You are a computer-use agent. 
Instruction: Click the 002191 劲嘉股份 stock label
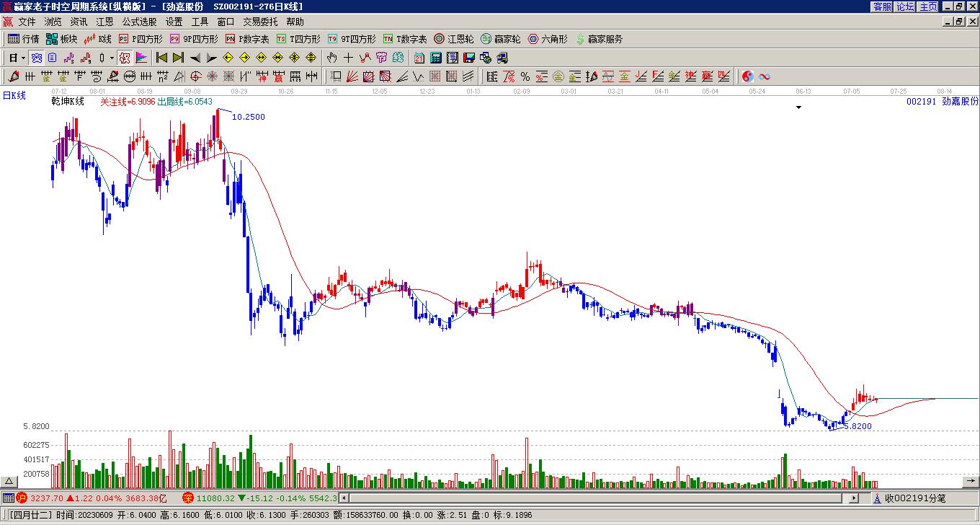pyautogui.click(x=943, y=102)
